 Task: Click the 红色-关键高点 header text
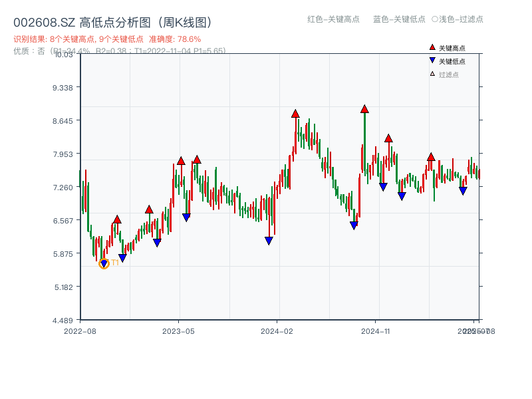(333, 19)
